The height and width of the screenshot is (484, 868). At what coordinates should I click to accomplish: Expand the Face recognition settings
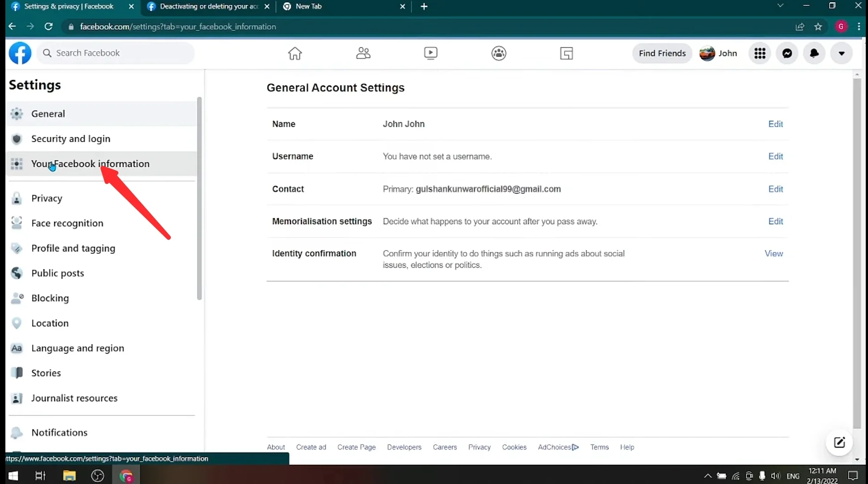click(67, 223)
